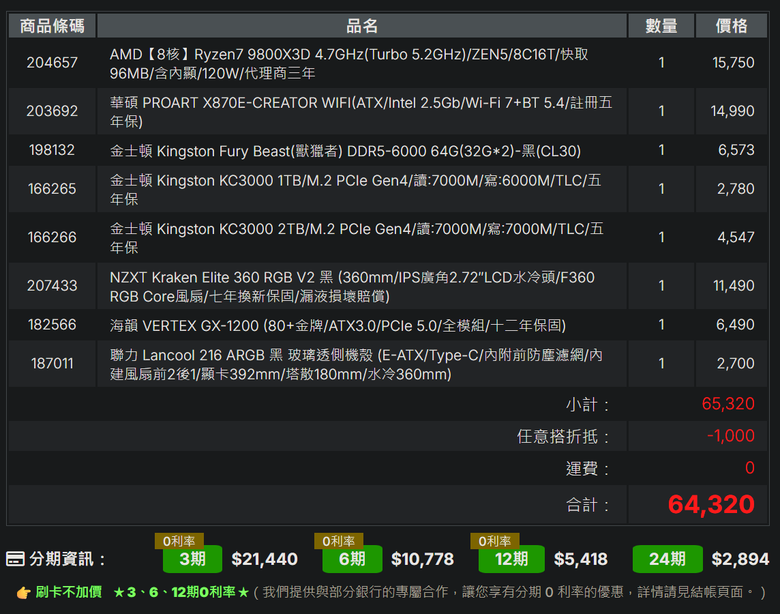Click the AMD Ryzen7 9800X3D product name

(349, 64)
